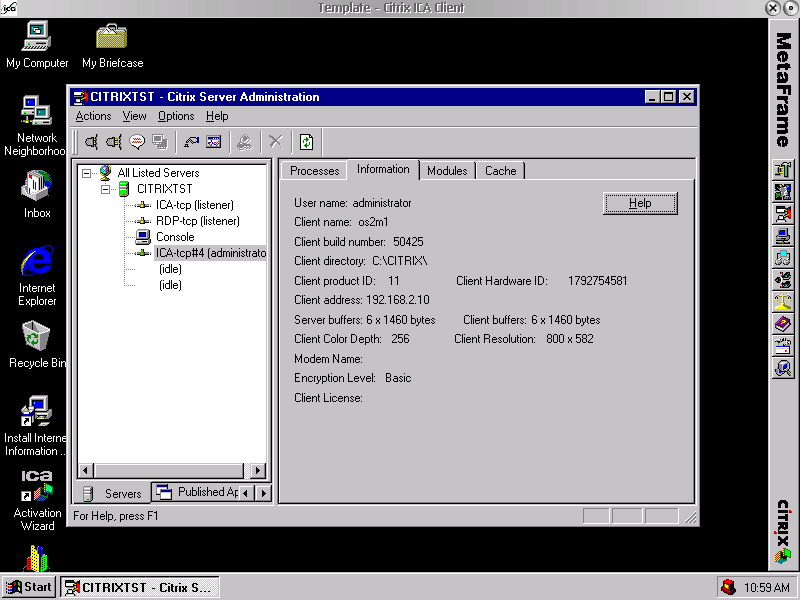This screenshot has width=800, height=600.
Task: Click the second MetaFrame bar icon below the hammer
Action: [783, 191]
